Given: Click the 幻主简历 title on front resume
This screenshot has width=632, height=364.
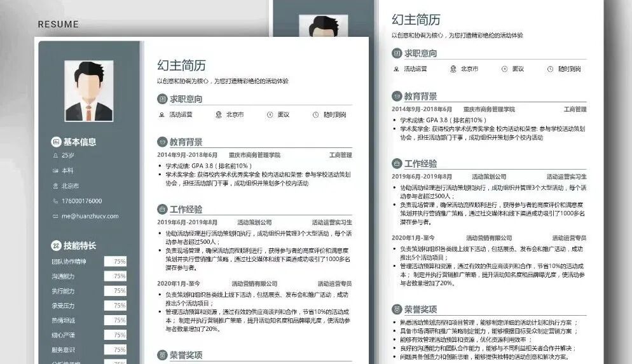Looking at the screenshot, I should [x=181, y=65].
